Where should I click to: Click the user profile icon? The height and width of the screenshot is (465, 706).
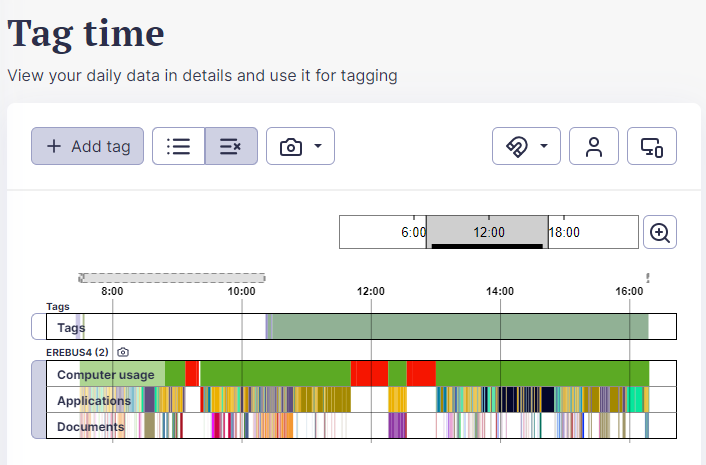click(594, 146)
